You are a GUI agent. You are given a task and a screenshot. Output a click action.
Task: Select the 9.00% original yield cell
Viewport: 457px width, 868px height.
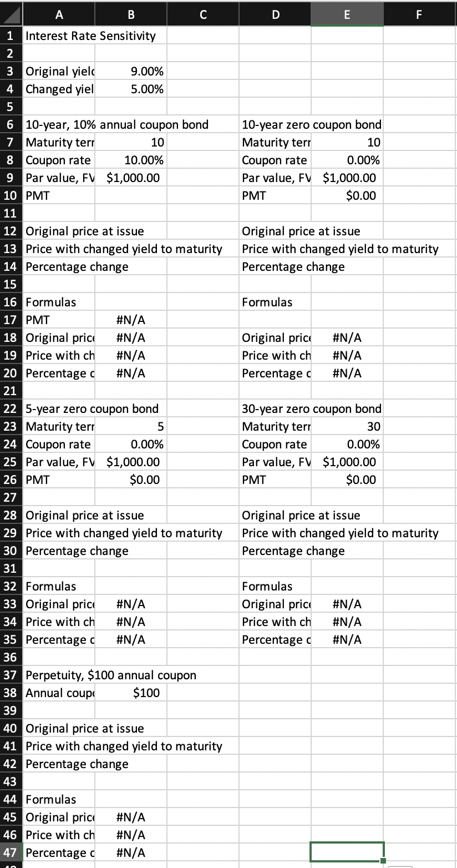tap(131, 70)
